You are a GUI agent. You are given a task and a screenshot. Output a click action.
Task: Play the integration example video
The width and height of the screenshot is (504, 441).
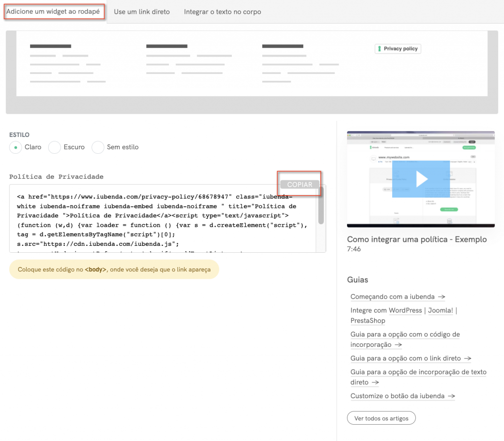(421, 179)
